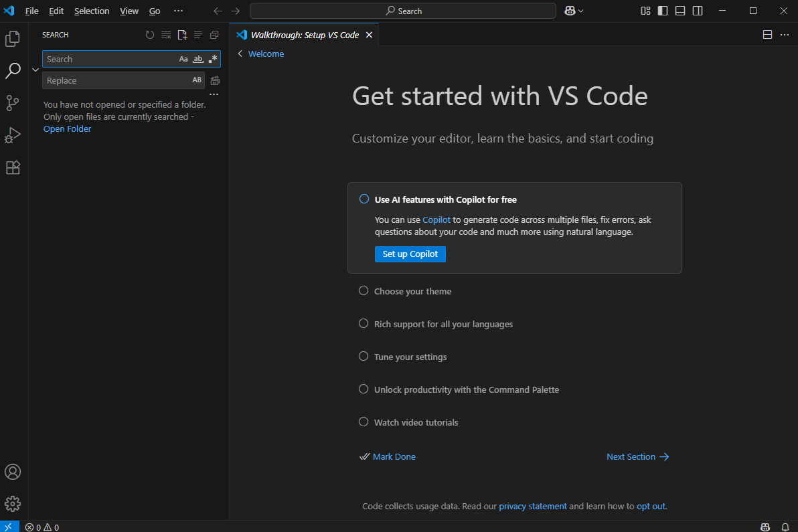Open the hidden menus ellipsis in menu bar
798x532 pixels.
178,11
